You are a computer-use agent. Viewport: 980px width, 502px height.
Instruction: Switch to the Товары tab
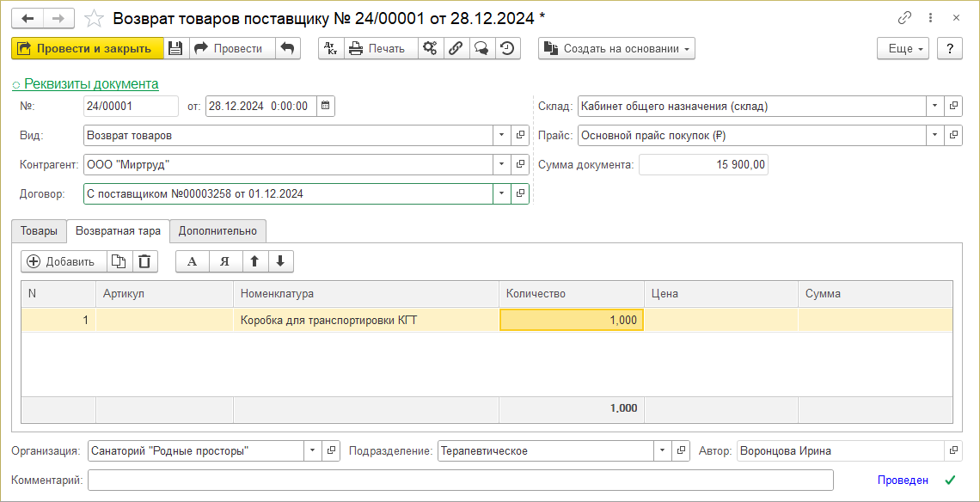39,231
